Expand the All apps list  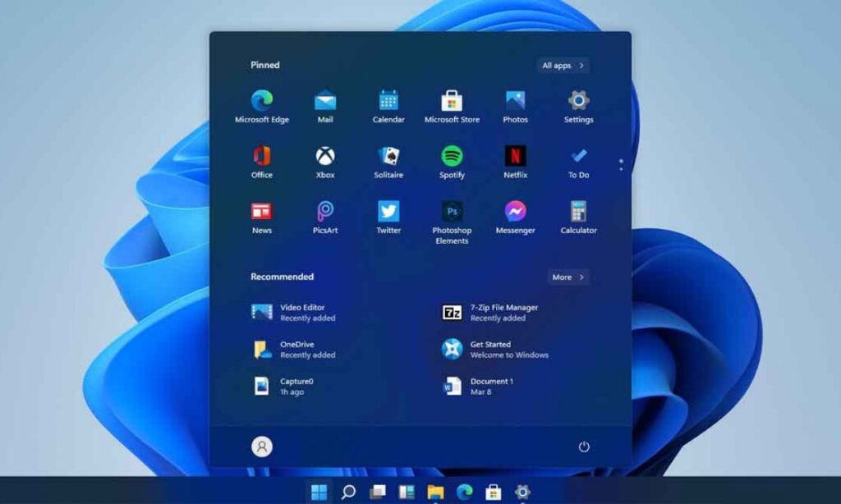pos(563,66)
